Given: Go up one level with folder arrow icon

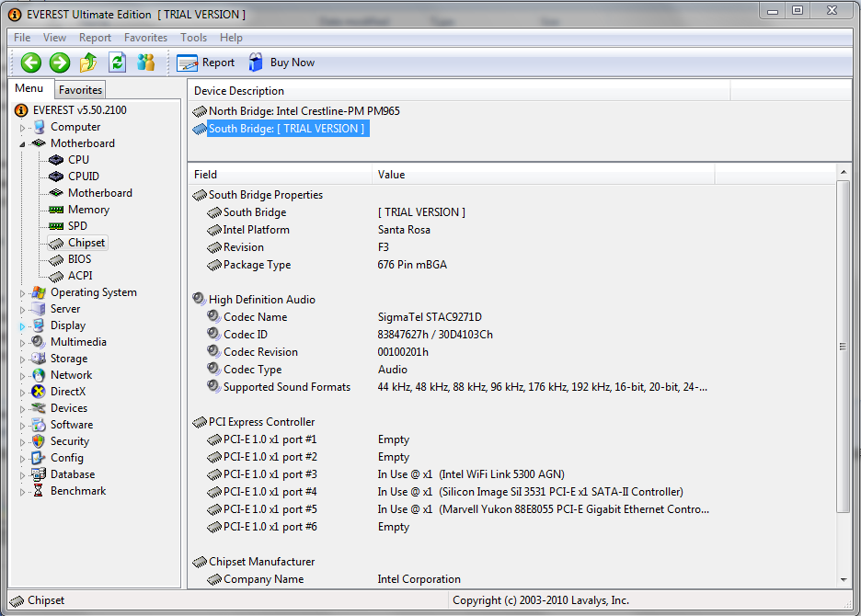Looking at the screenshot, I should [88, 63].
